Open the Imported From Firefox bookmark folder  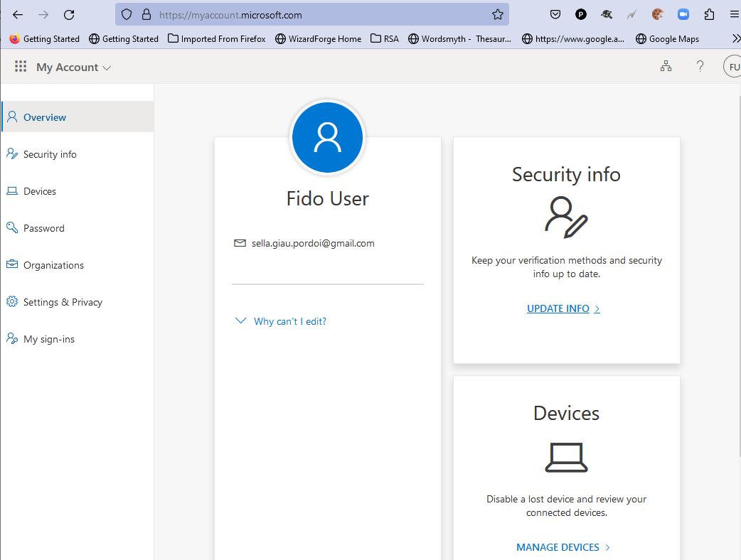click(x=216, y=38)
